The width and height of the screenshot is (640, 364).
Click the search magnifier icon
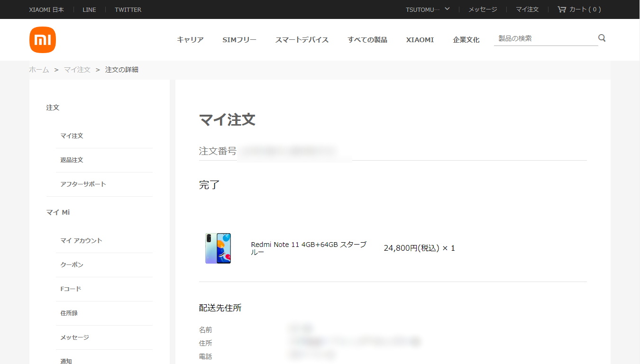pos(602,38)
